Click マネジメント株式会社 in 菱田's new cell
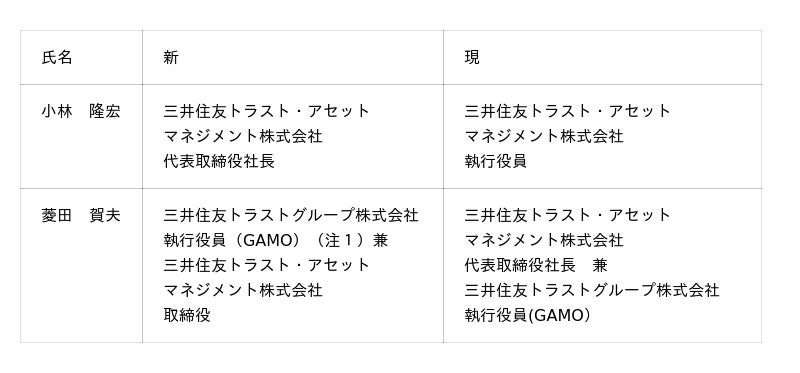This screenshot has height=373, width=800. coord(243,290)
